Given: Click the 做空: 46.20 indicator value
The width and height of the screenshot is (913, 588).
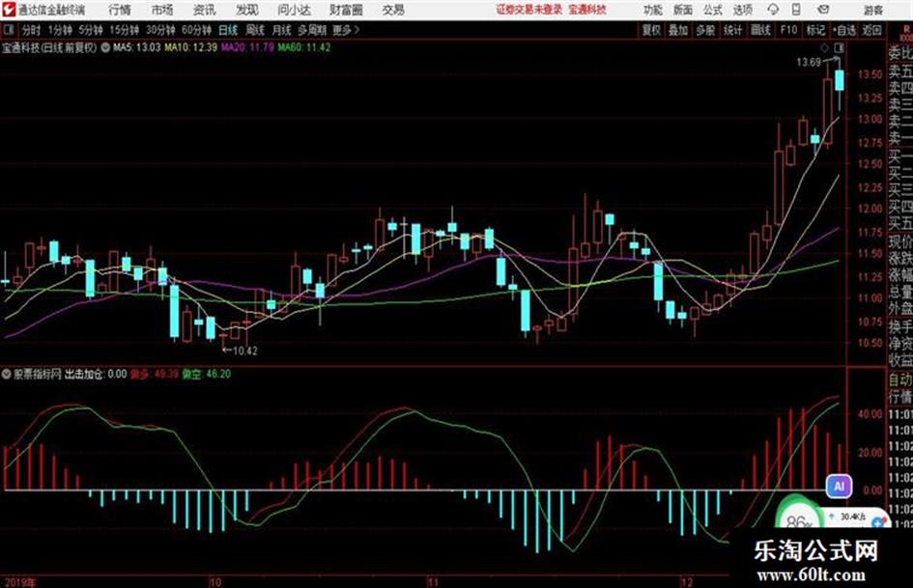Looking at the screenshot, I should click(206, 374).
